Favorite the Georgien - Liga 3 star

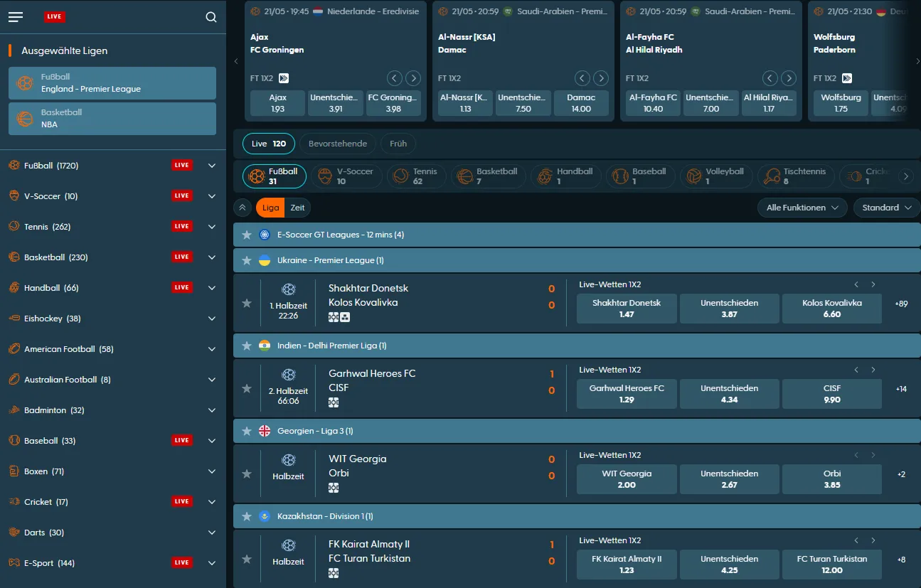click(x=247, y=431)
